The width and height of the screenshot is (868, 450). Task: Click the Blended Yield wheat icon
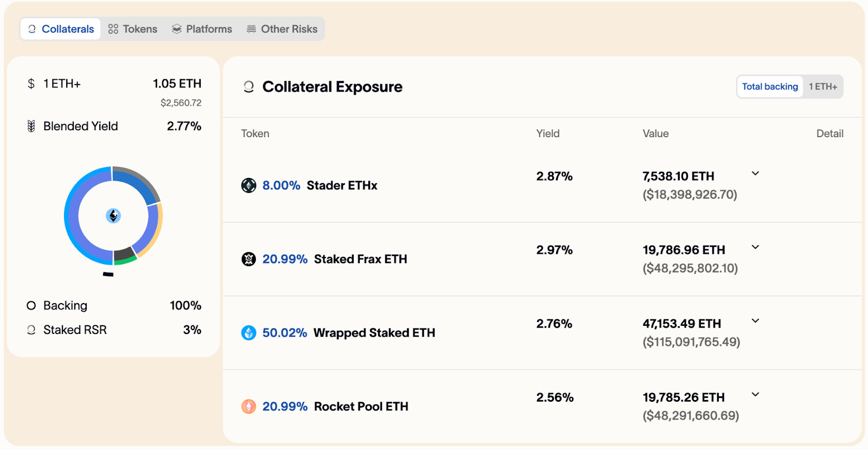[x=31, y=126]
